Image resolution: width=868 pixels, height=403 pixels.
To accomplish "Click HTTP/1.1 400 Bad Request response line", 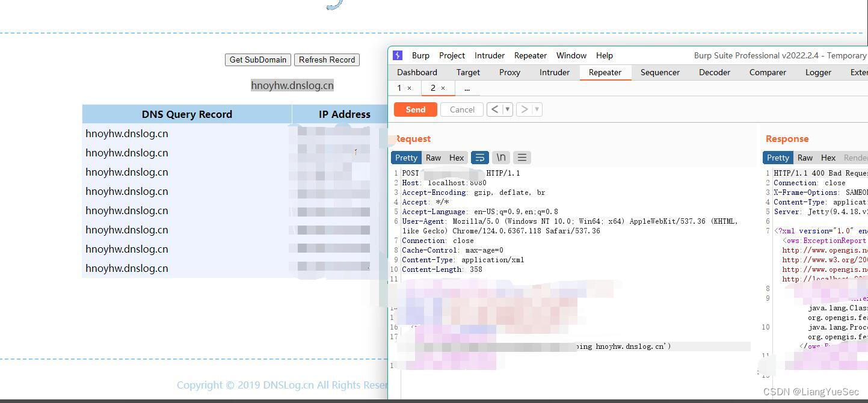I will (820, 173).
